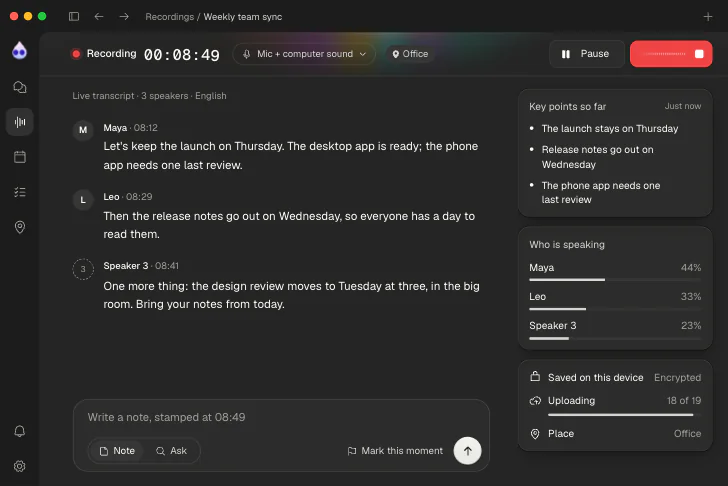Pause the recording
The height and width of the screenshot is (486, 728).
[587, 54]
